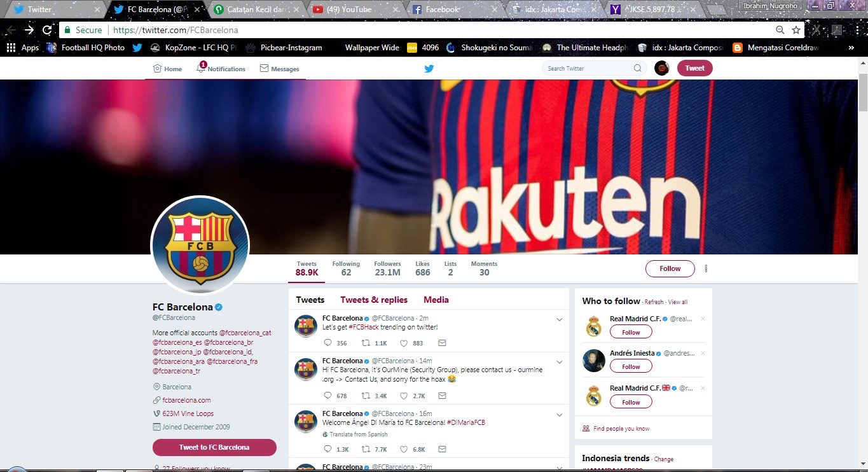Open more user actions beside Follow button
The width and height of the screenshot is (868, 472).
(x=706, y=268)
